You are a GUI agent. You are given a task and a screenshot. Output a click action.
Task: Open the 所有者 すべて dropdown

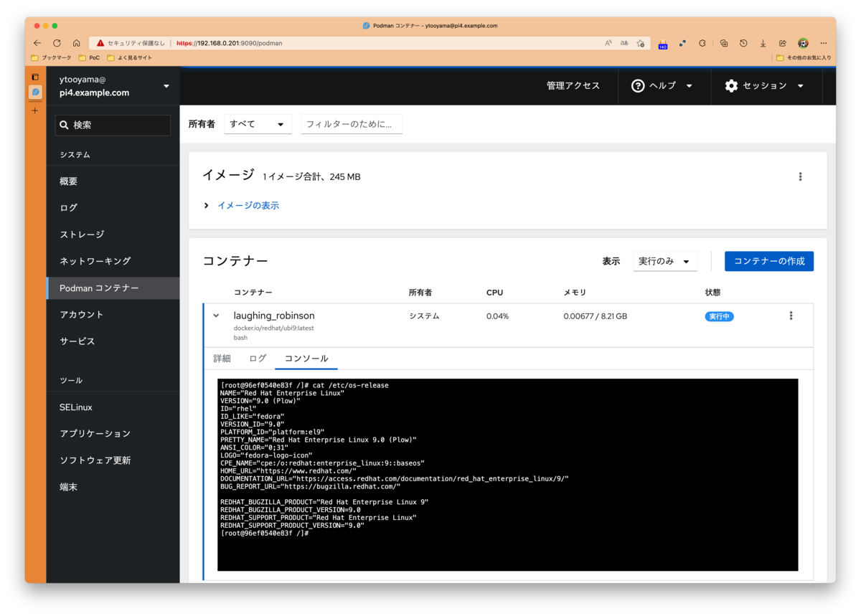[x=258, y=124]
